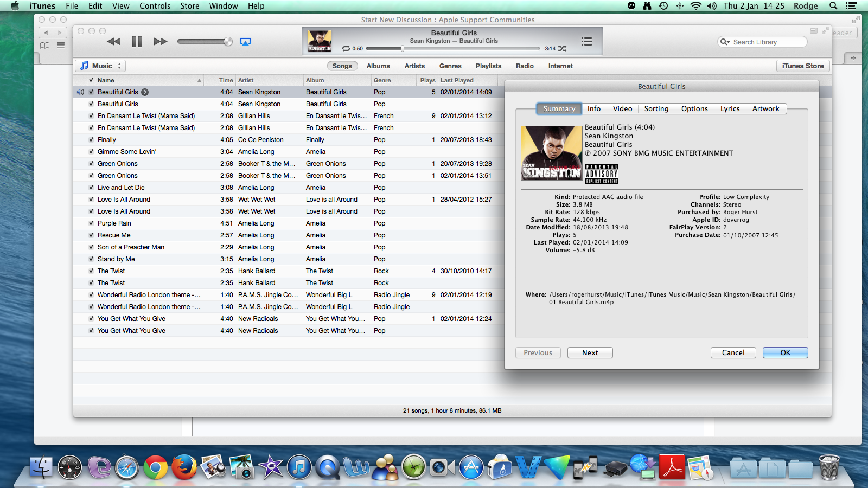Toggle shuffle in the now-playing display
Viewport: 868px width, 488px height.
coord(563,49)
